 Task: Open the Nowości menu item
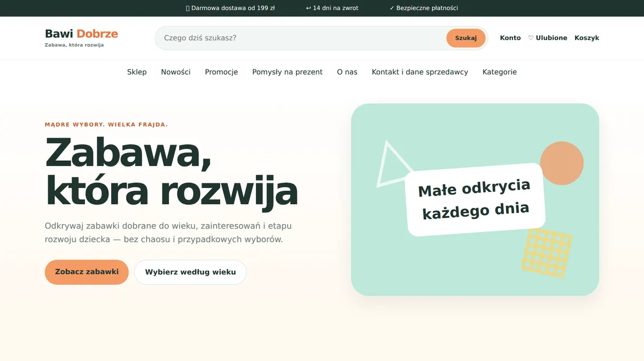point(175,72)
